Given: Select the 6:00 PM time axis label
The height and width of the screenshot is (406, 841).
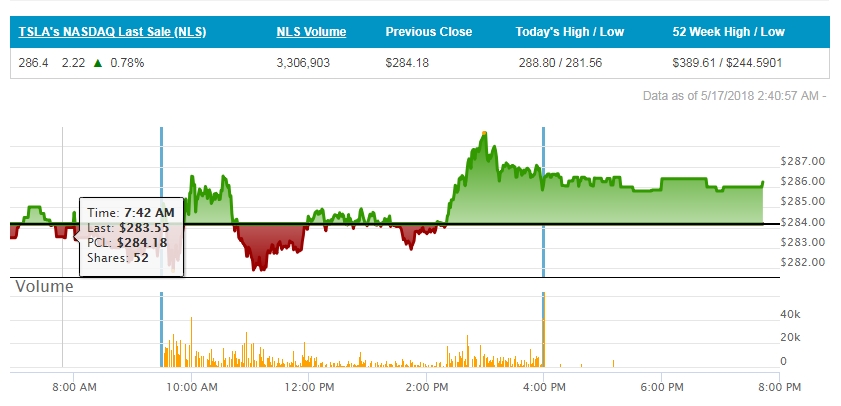Looking at the screenshot, I should click(x=662, y=387).
